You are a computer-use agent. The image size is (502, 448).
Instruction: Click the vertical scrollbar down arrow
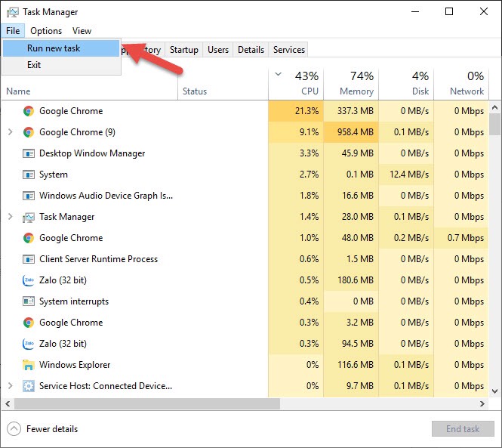(x=495, y=391)
